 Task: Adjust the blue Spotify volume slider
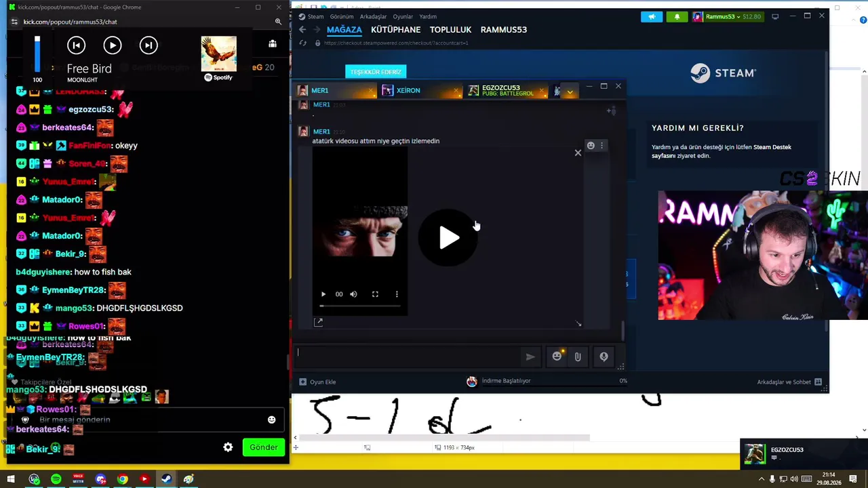[x=37, y=54]
